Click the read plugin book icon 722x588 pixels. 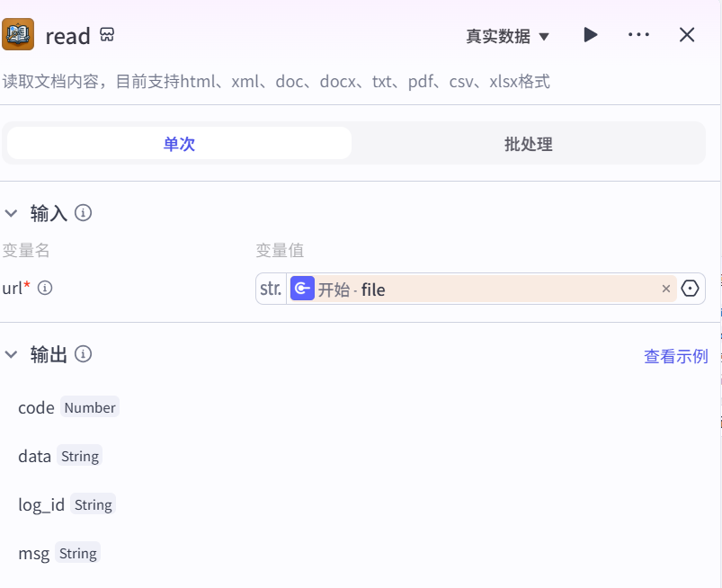(x=18, y=35)
